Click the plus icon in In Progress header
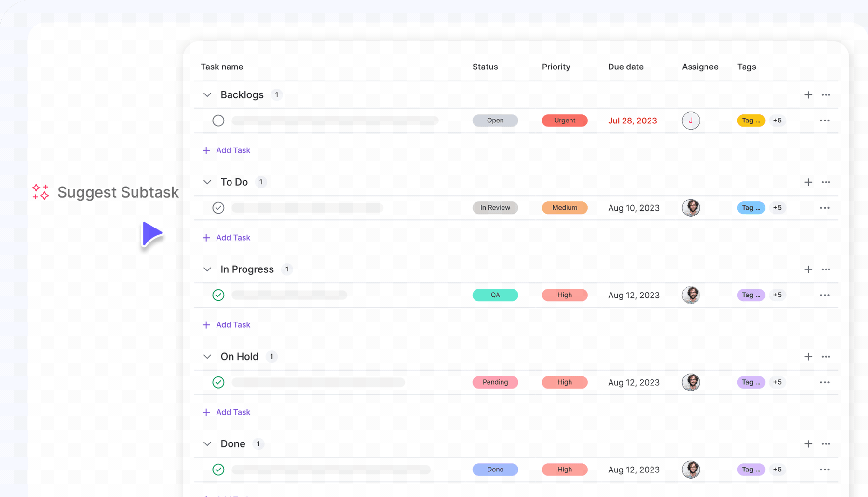Image resolution: width=868 pixels, height=497 pixels. (x=808, y=269)
